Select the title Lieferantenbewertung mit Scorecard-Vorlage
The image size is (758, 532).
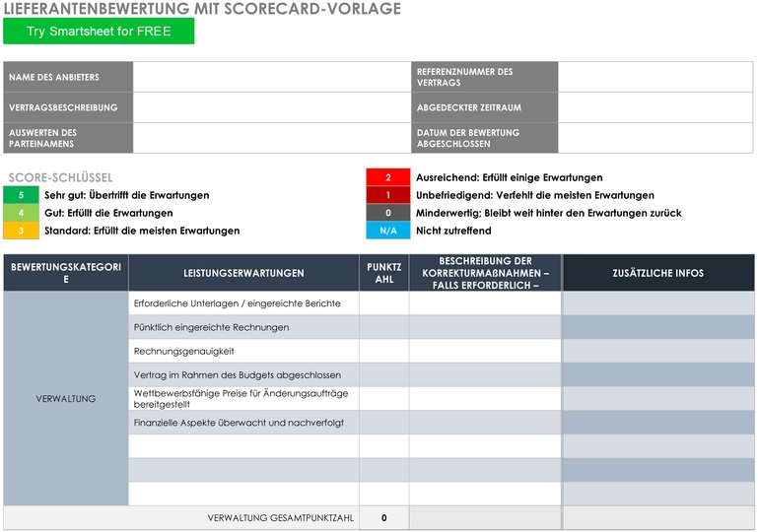[x=202, y=8]
